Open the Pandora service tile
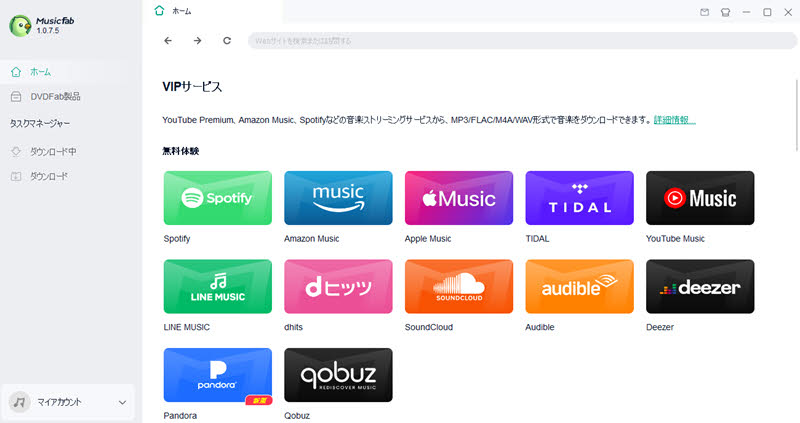 click(218, 375)
